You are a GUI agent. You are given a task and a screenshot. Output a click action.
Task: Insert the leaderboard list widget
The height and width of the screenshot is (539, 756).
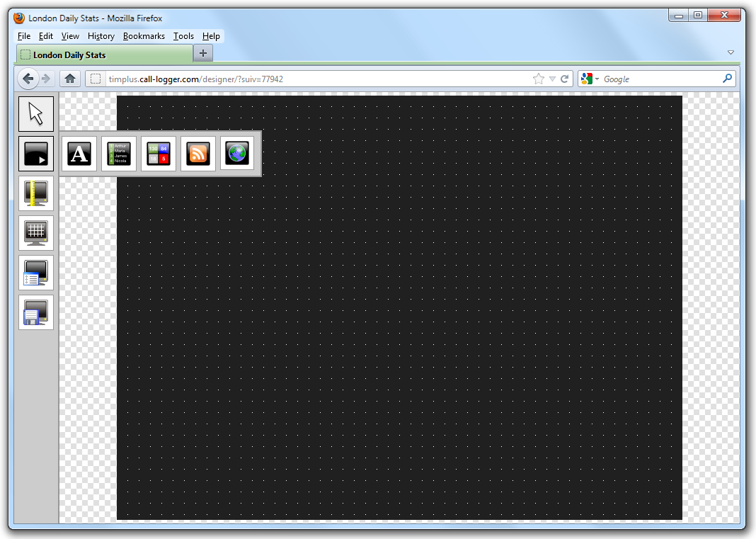point(118,154)
